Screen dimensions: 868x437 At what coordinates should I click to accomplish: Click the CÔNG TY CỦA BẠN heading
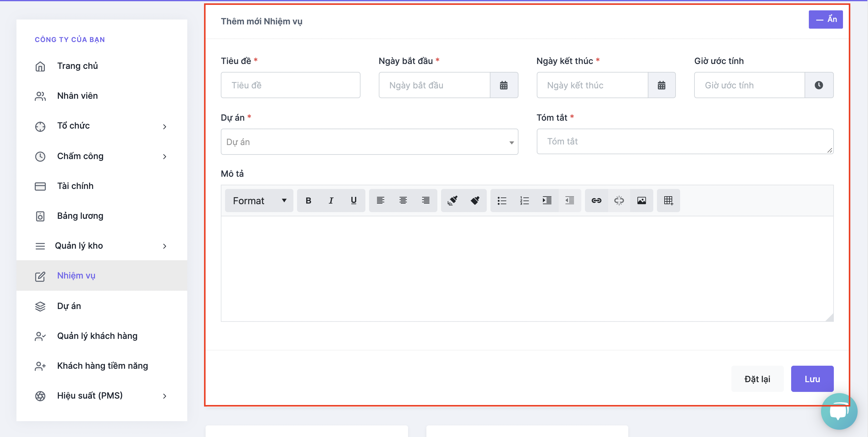70,39
